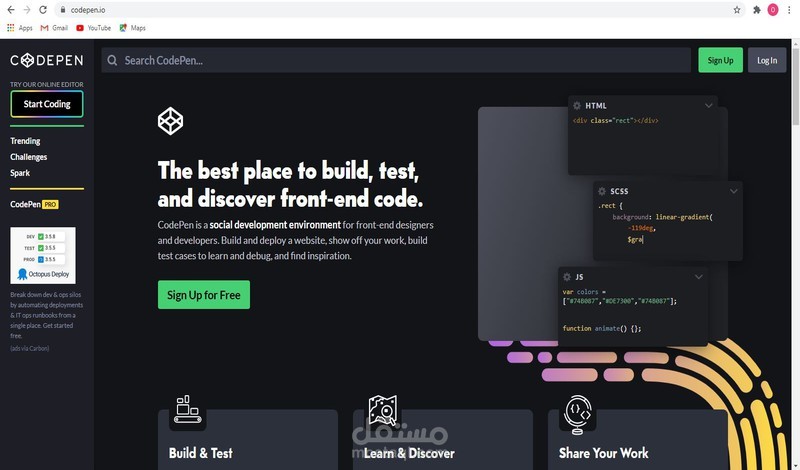The width and height of the screenshot is (800, 470).
Task: Click the Build & Test heading
Action: click(x=201, y=453)
